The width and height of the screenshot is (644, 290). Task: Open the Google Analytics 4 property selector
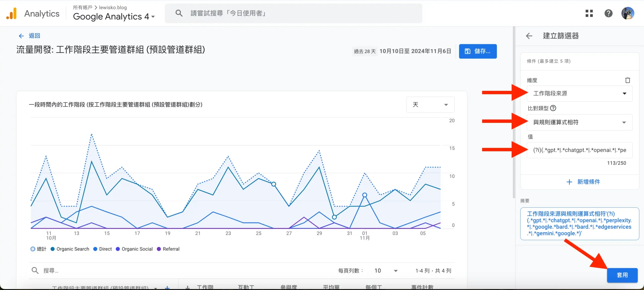click(114, 17)
